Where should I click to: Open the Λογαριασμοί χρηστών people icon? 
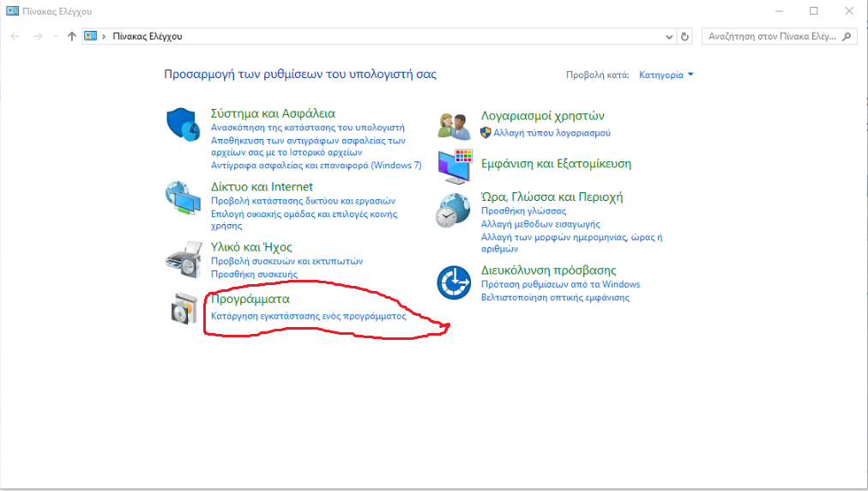[x=454, y=126]
